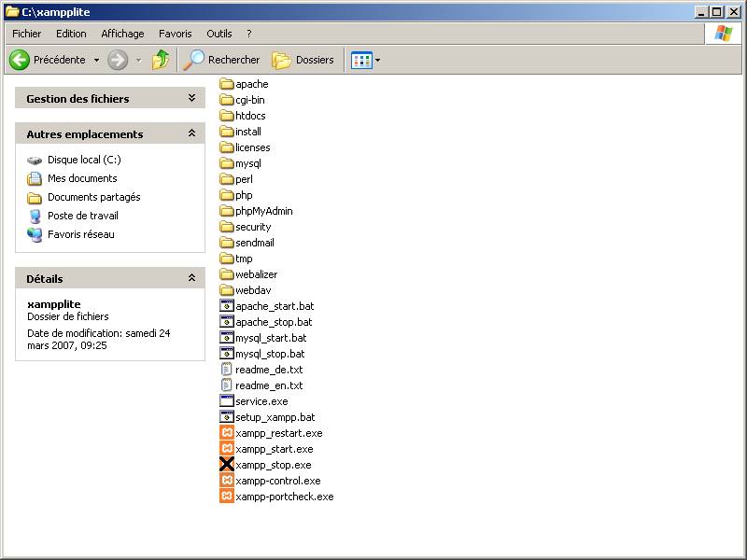Collapse the Autres emplacements panel

pyautogui.click(x=191, y=133)
